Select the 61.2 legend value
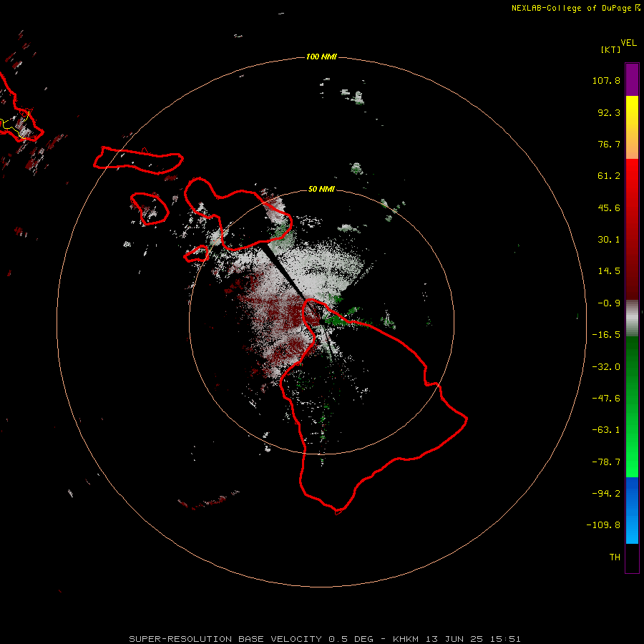 pos(609,176)
